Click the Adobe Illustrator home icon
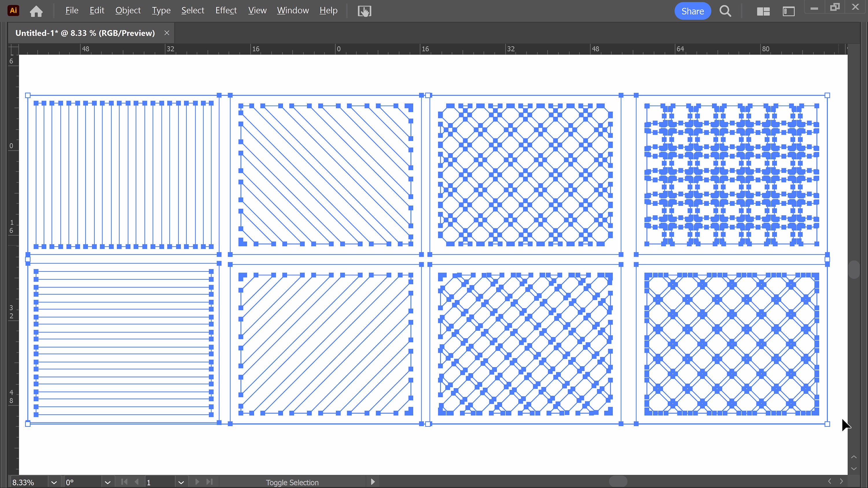Viewport: 868px width, 488px height. coord(36,10)
